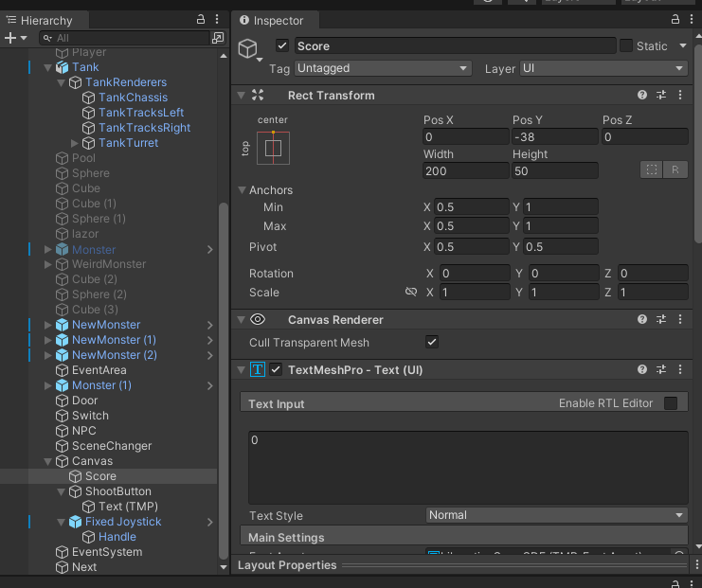Click the Pos Y input field
Viewport: 702px width, 588px height.
tap(554, 137)
